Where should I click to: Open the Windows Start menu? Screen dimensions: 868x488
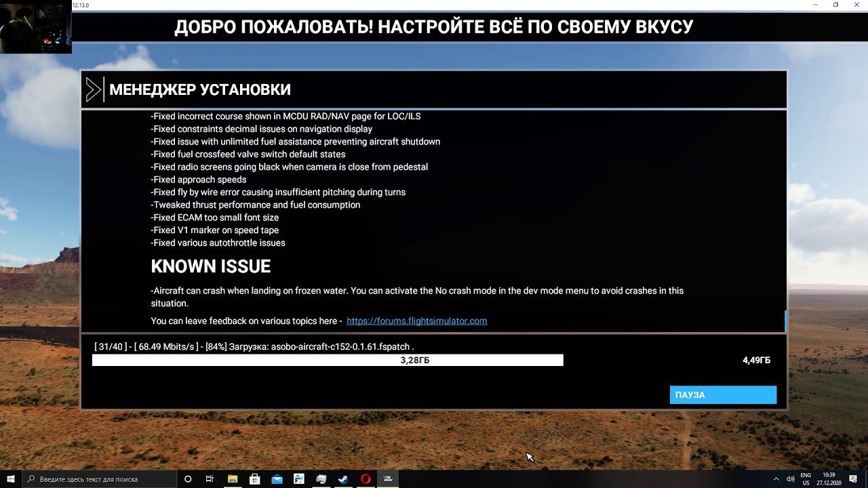(x=11, y=479)
